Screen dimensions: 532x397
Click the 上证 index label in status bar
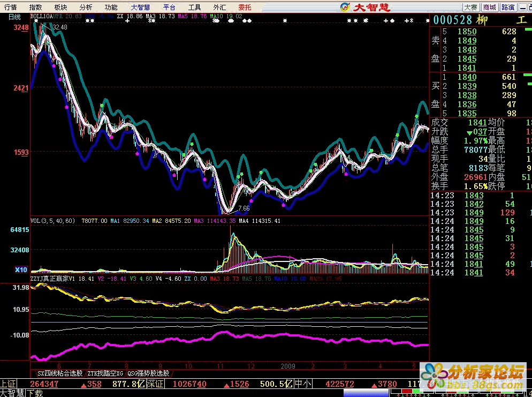pos(8,384)
